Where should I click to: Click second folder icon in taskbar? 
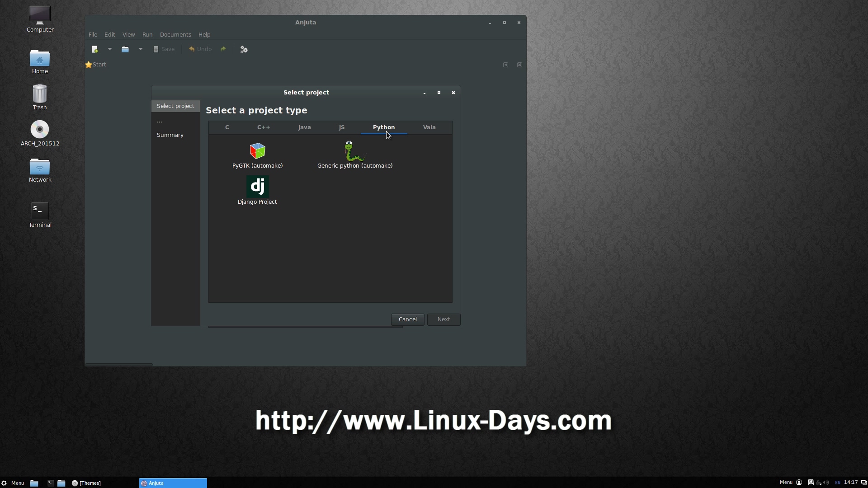[x=61, y=483]
